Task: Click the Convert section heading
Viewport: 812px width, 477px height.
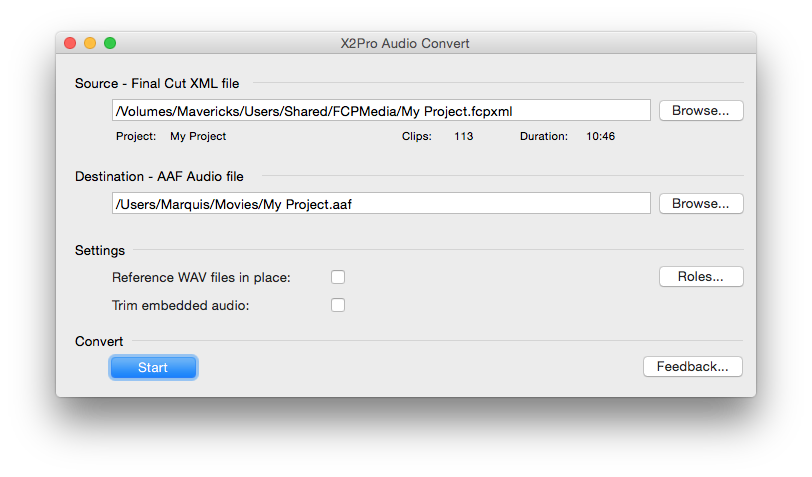Action: [99, 341]
